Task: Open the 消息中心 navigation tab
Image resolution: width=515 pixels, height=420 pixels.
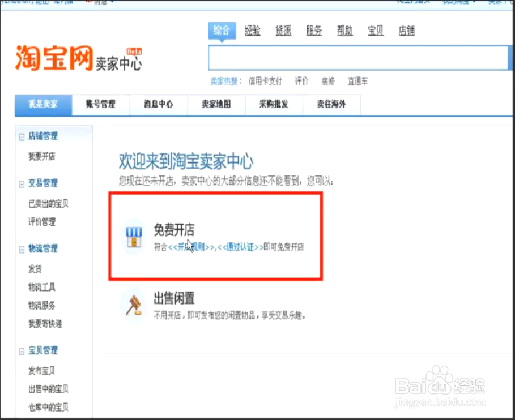Action: (159, 105)
